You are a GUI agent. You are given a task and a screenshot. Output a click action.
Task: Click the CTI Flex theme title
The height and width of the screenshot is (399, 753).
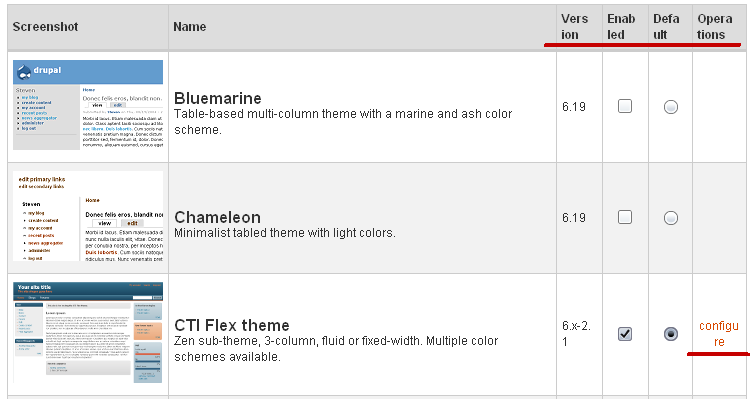[231, 325]
